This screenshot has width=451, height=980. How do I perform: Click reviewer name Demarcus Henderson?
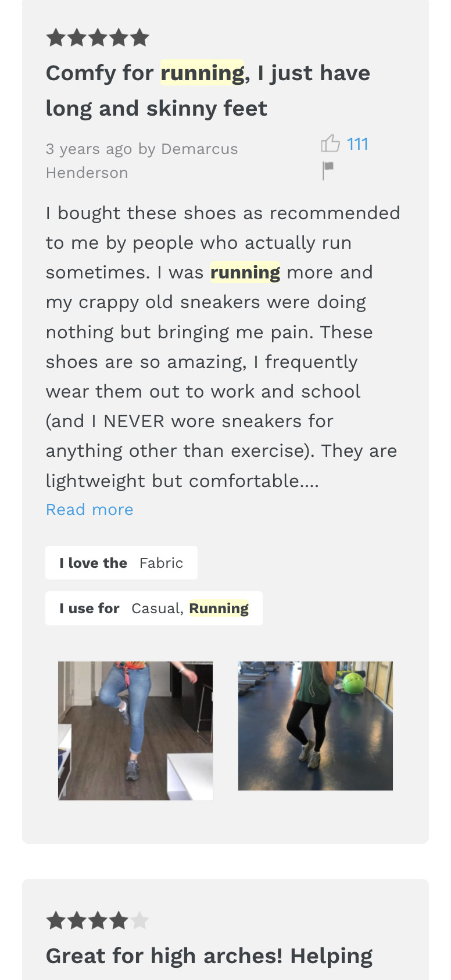coord(199,149)
